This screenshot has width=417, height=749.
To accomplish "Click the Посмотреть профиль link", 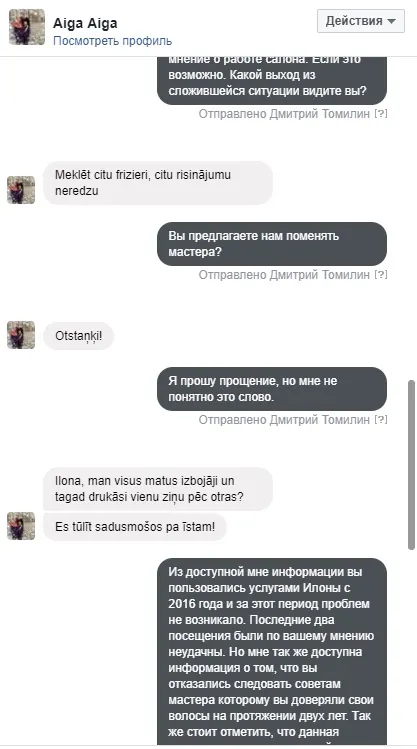I will pos(112,41).
